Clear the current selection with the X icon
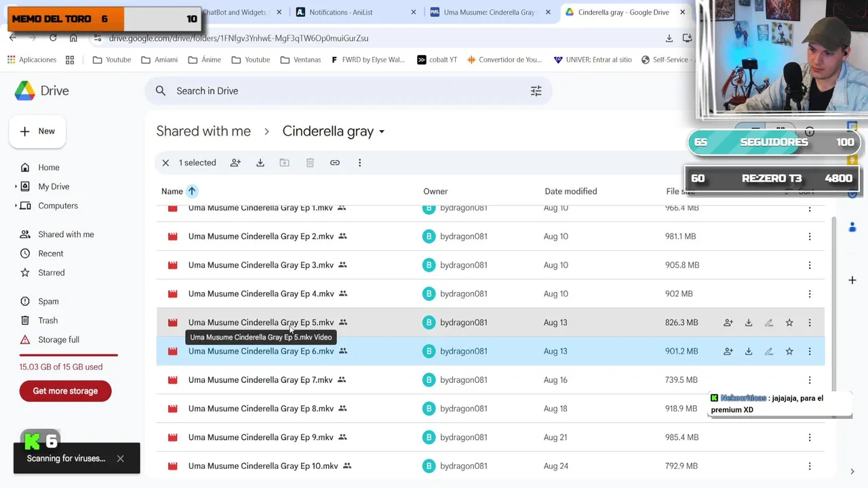Screen dimensions: 868x488 tap(165, 163)
